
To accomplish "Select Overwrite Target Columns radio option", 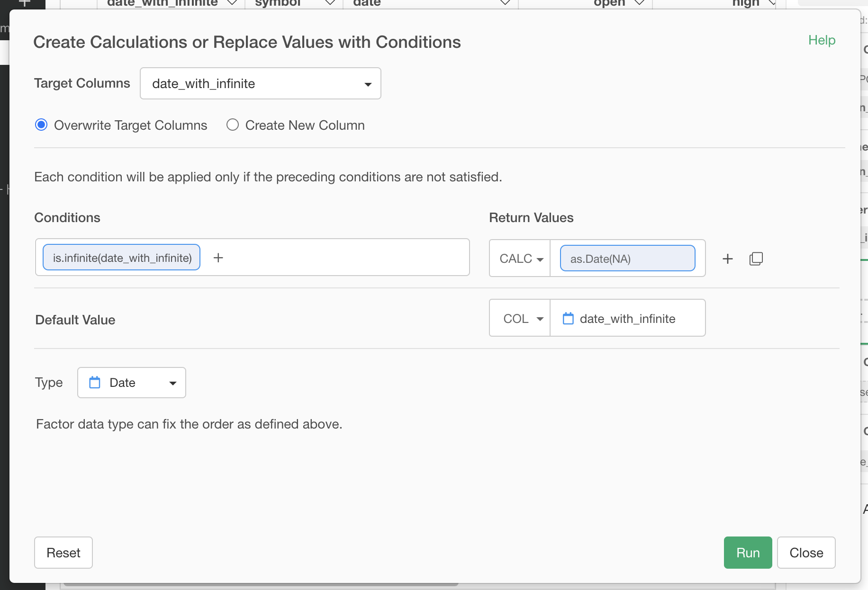I will coord(41,125).
